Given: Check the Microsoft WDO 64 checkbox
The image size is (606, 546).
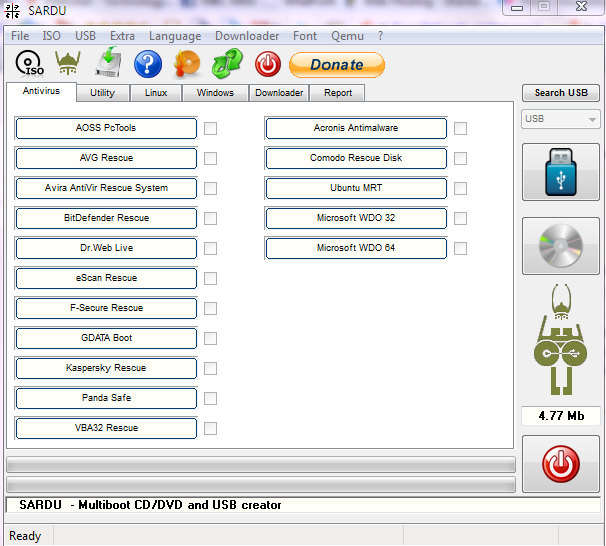Looking at the screenshot, I should coord(460,248).
